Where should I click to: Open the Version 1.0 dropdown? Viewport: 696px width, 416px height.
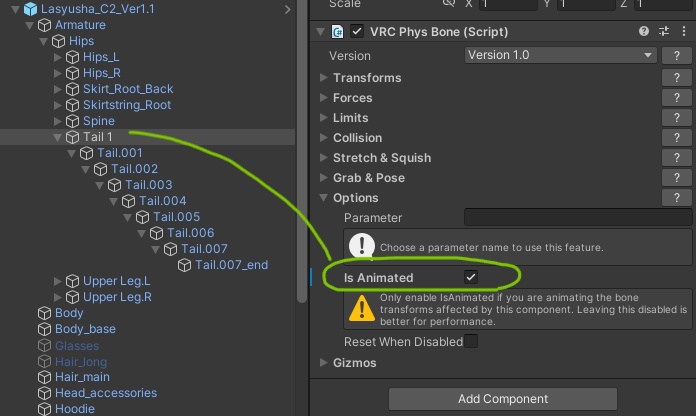[560, 55]
